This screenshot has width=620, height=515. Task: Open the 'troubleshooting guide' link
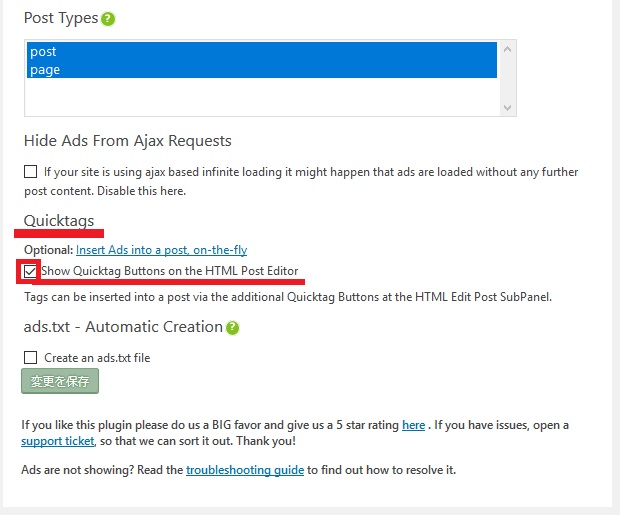245,470
